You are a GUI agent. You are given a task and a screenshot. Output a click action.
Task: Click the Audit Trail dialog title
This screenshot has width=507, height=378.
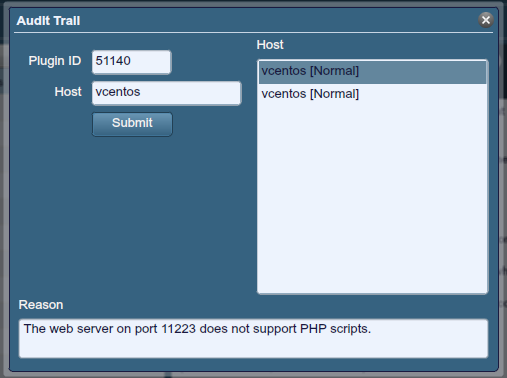[49, 21]
